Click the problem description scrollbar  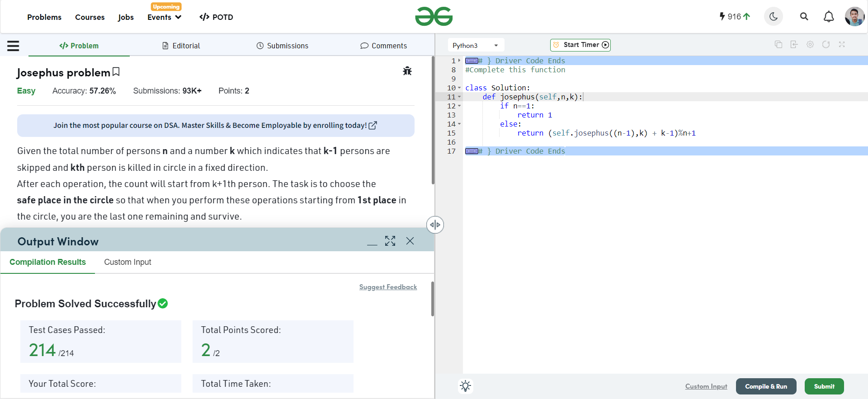pos(433,120)
